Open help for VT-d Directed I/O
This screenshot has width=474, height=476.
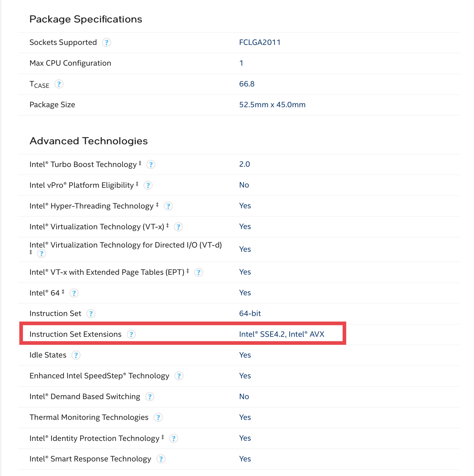pos(41,253)
